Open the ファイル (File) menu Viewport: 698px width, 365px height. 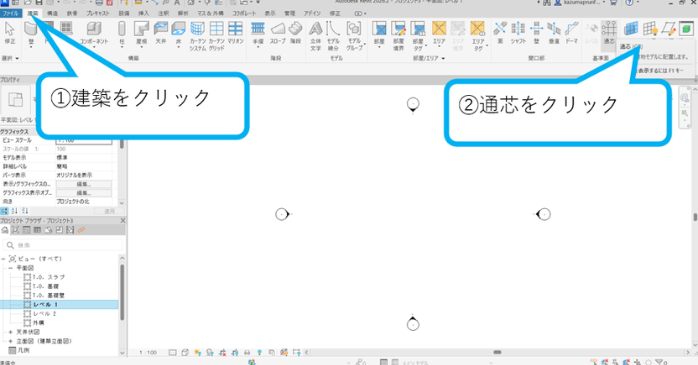(x=10, y=13)
